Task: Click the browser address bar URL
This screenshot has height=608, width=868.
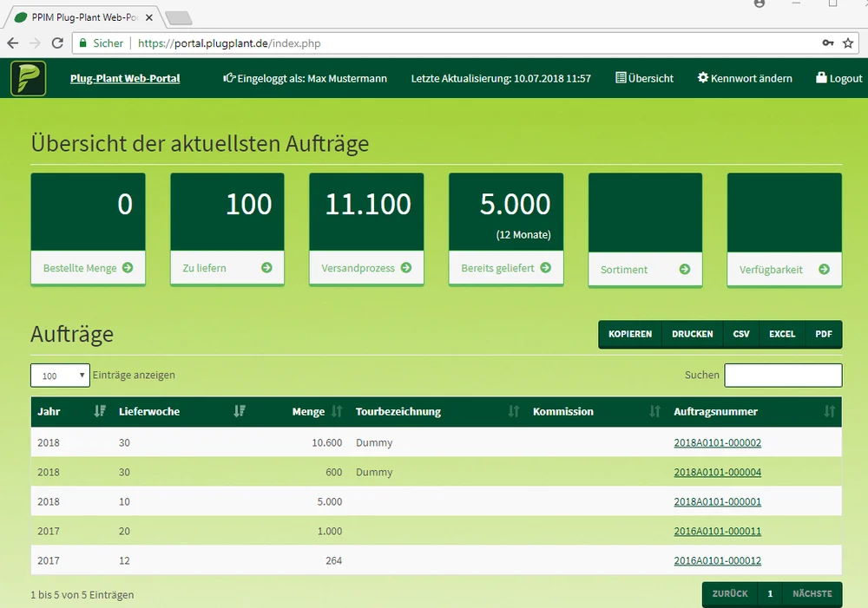Action: click(x=229, y=43)
